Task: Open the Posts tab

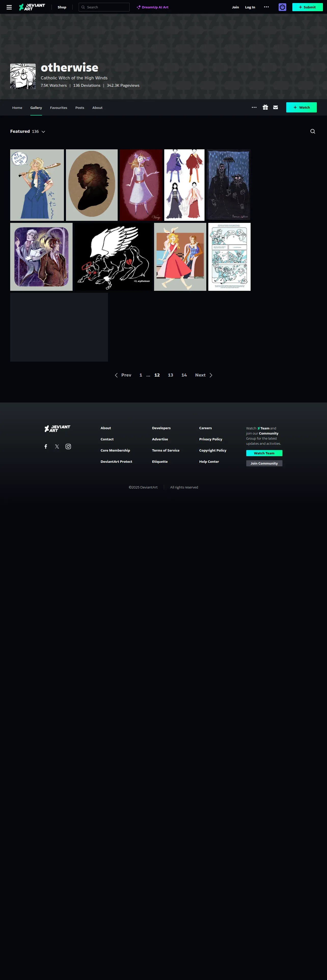Action: pyautogui.click(x=79, y=108)
